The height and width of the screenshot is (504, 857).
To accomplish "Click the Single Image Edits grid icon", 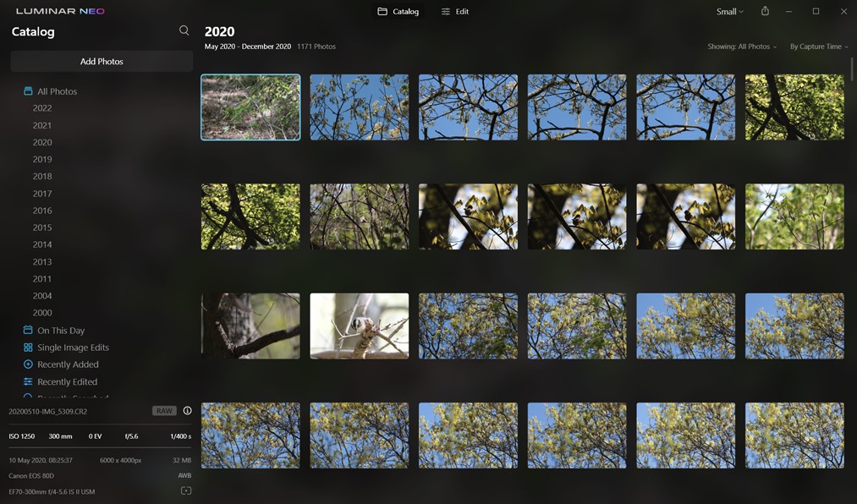I will 28,348.
